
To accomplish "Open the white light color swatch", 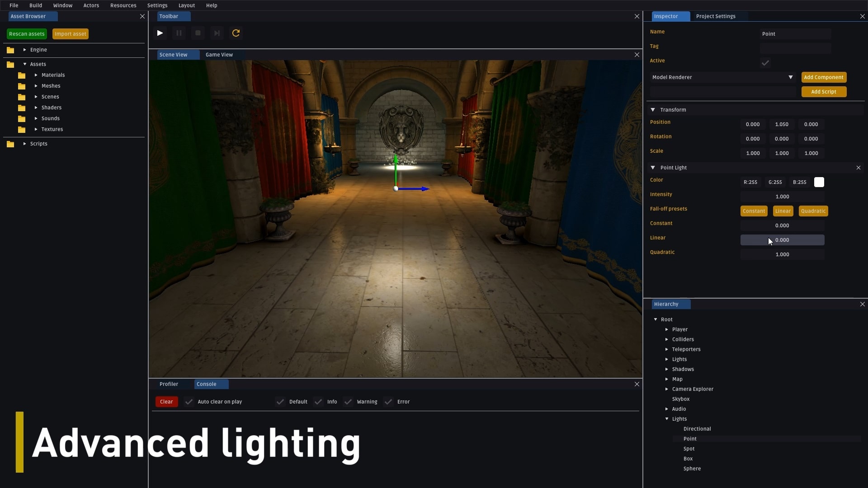I will tap(819, 182).
